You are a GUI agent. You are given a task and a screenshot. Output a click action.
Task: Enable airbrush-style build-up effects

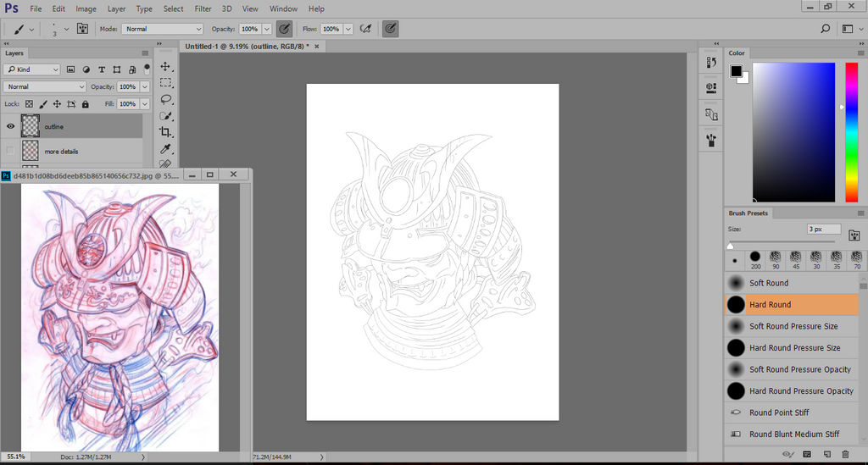point(365,29)
